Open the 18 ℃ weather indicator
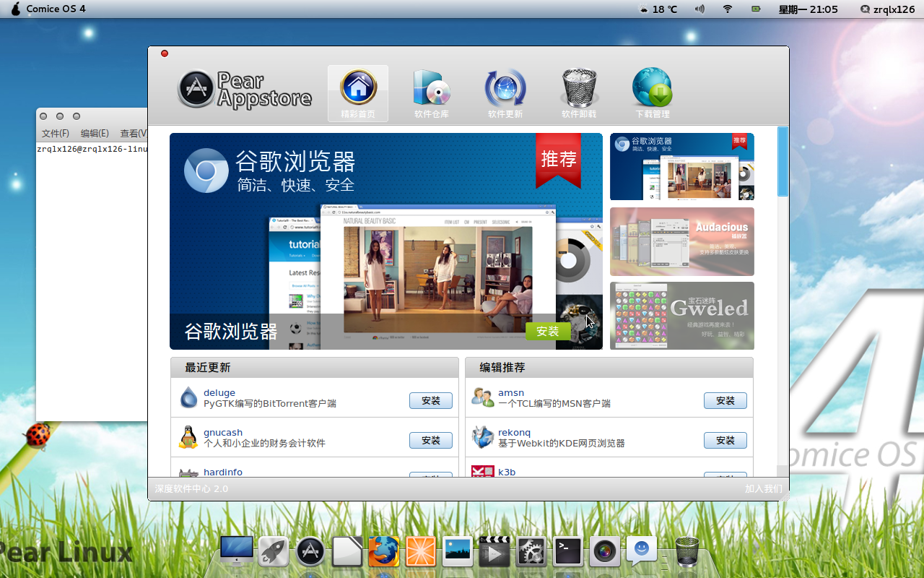The height and width of the screenshot is (578, 924). tap(658, 9)
